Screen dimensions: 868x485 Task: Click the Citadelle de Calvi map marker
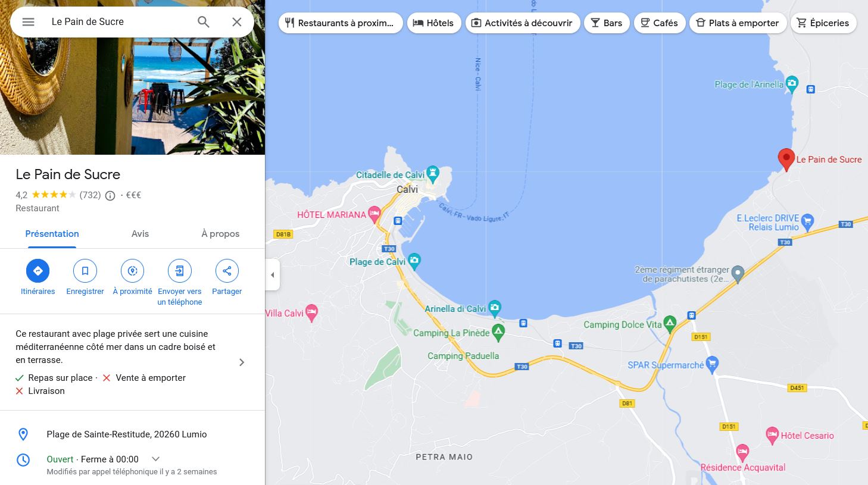pos(433,174)
